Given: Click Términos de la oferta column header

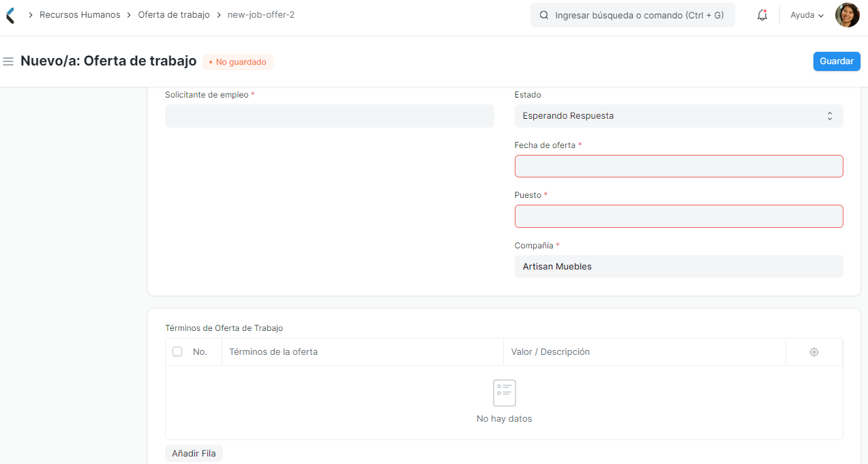Looking at the screenshot, I should [x=362, y=352].
